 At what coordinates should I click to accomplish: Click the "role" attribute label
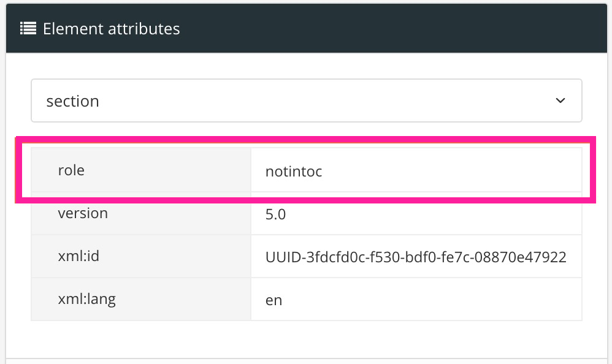[x=72, y=170]
